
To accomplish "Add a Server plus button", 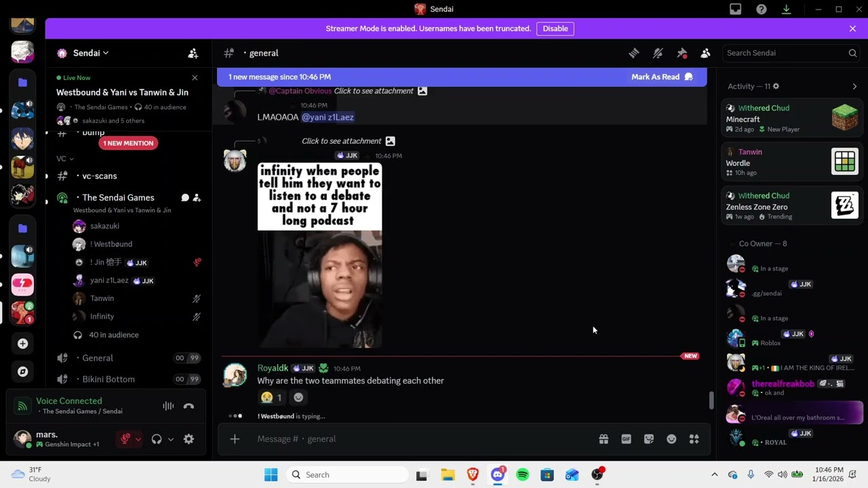I will [x=22, y=344].
